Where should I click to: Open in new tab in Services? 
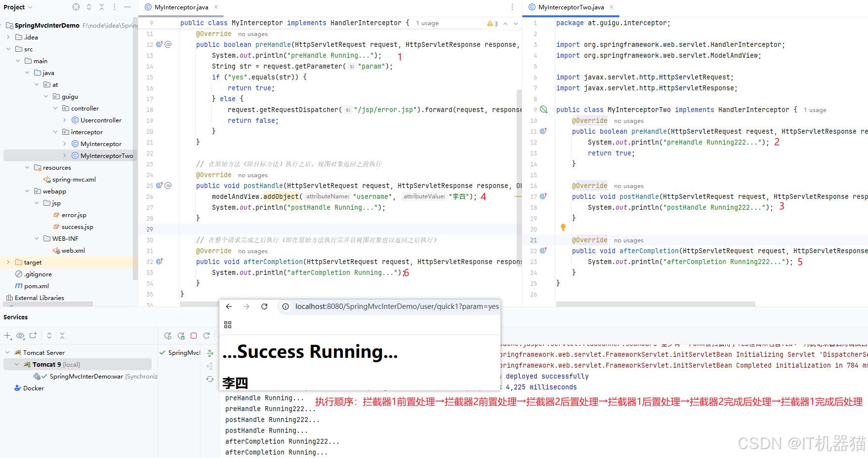[33, 336]
